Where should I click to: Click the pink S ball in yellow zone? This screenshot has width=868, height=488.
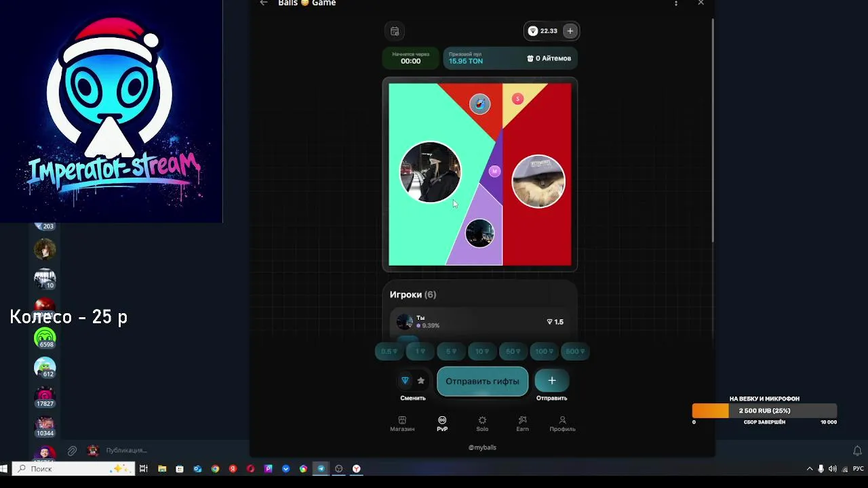(x=517, y=99)
